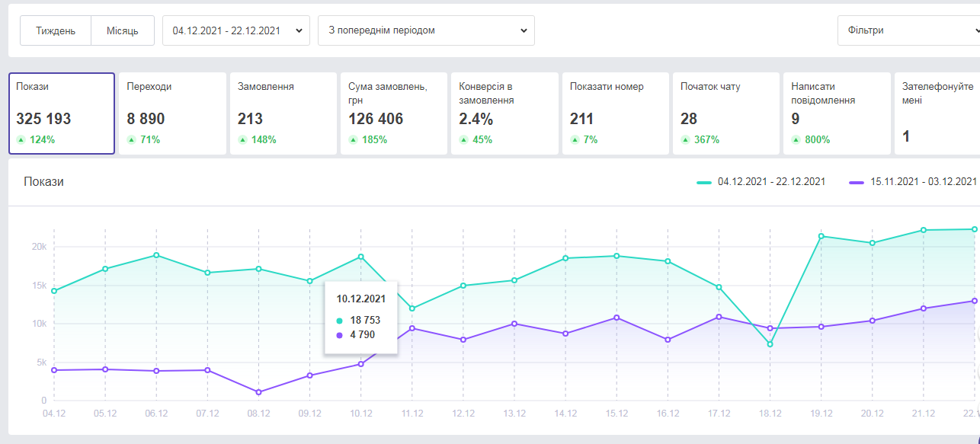Click the green up-arrow icon beside 124%
The height and width of the screenshot is (444, 980).
pos(21,140)
